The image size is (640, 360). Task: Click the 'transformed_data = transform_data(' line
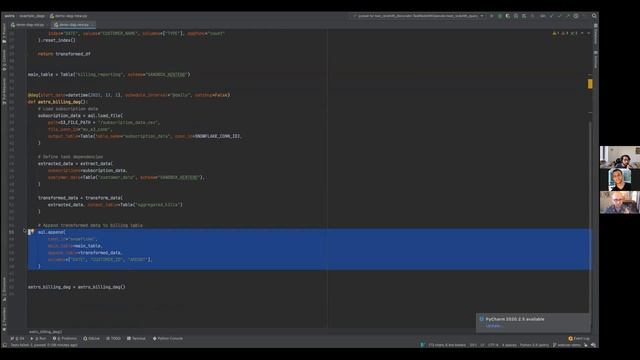(80, 198)
